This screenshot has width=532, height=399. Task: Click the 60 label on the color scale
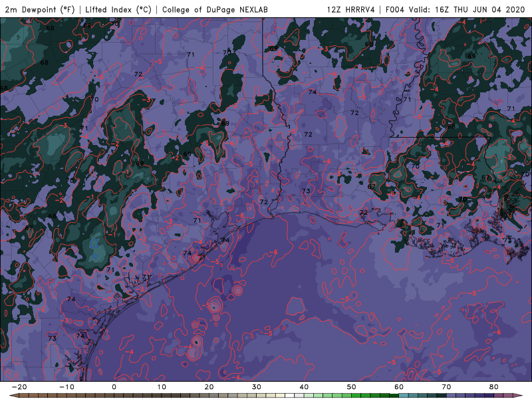click(x=399, y=387)
